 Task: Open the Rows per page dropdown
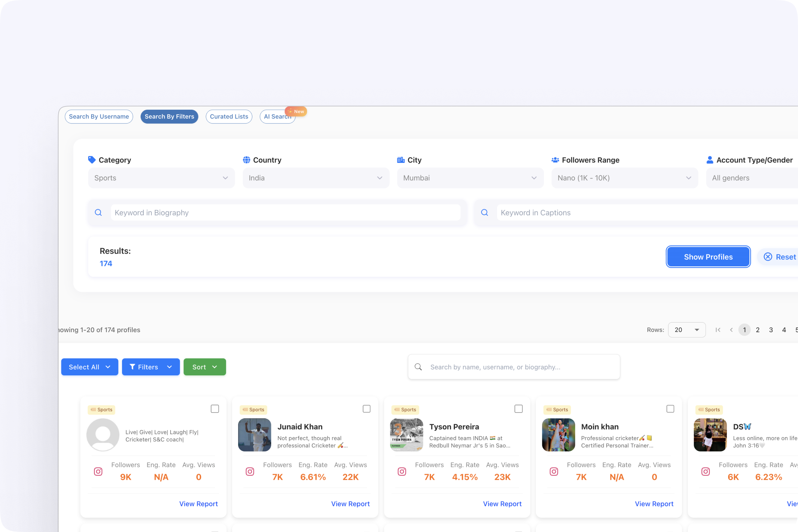[687, 330]
